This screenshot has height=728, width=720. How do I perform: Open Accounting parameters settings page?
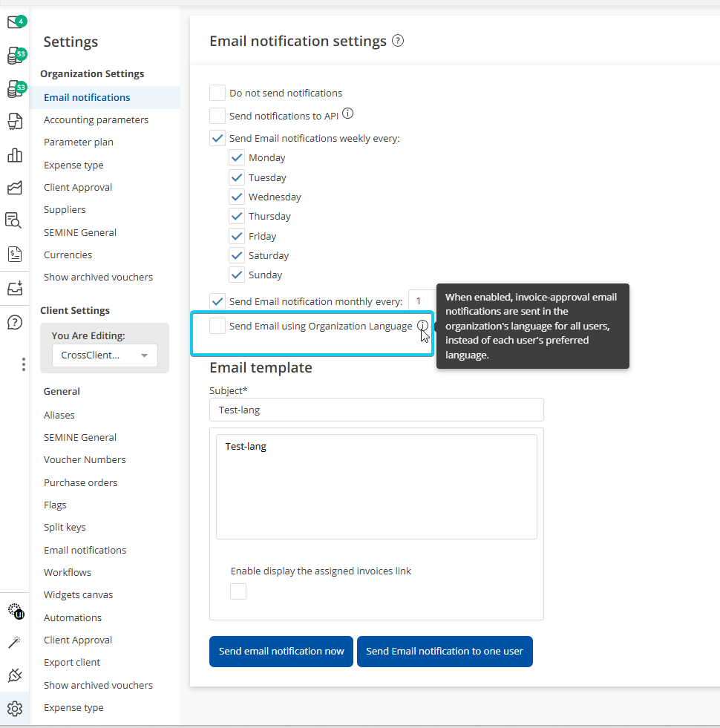tap(96, 119)
